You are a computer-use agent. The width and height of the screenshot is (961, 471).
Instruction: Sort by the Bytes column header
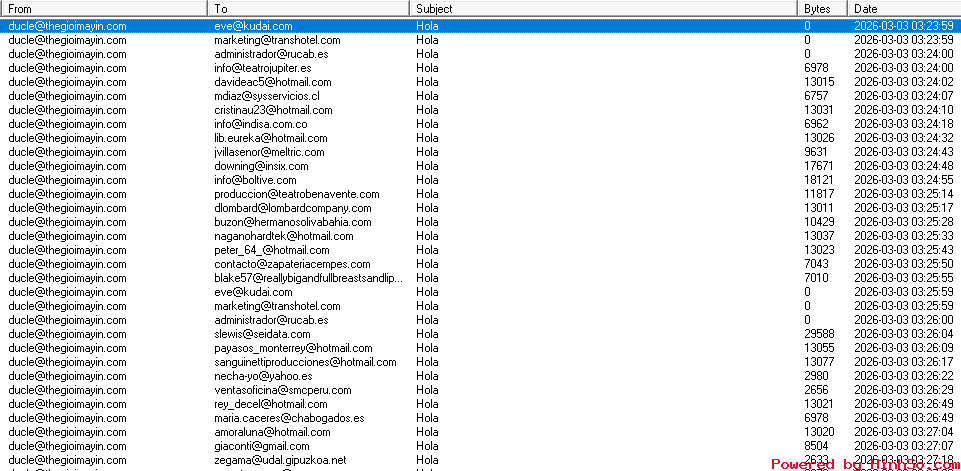(x=823, y=9)
